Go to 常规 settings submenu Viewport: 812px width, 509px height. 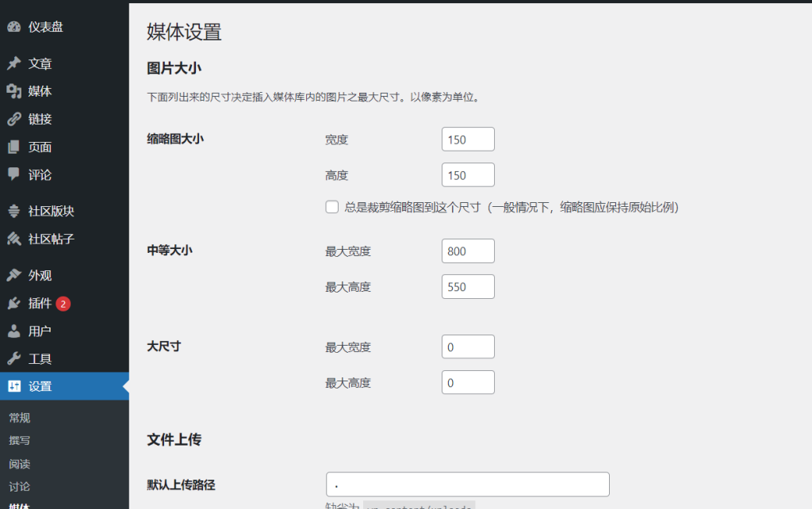coord(20,418)
